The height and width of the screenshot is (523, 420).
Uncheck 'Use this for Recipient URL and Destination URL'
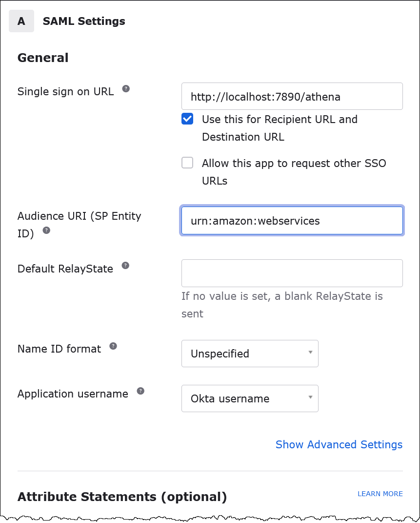tap(187, 118)
